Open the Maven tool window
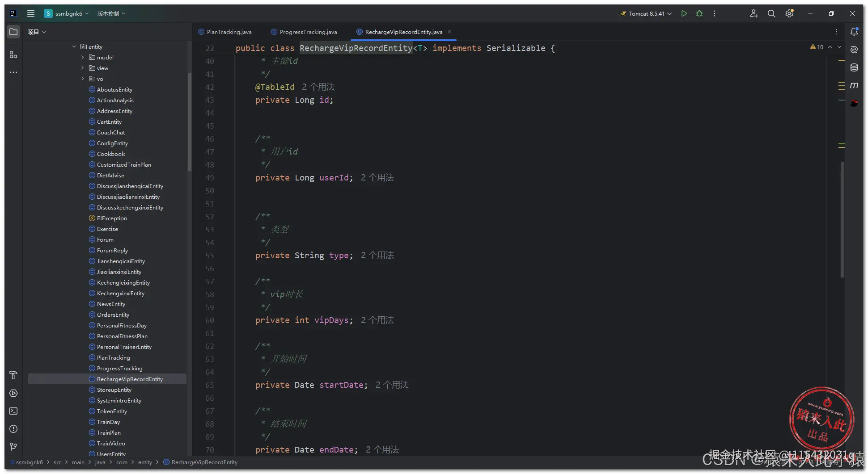 pyautogui.click(x=854, y=85)
